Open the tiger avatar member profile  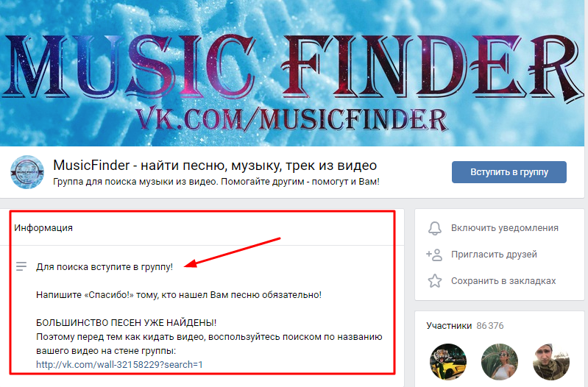[x=447, y=362]
